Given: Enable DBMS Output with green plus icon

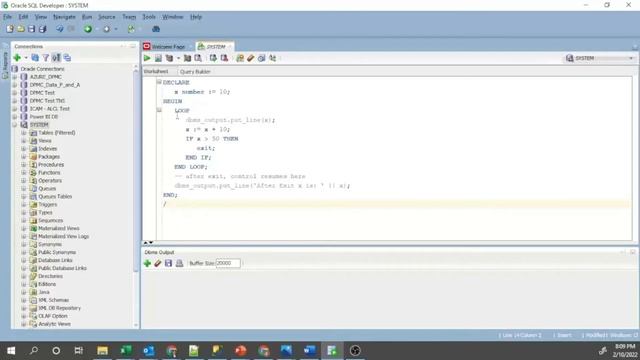Looking at the screenshot, I should pos(147,264).
